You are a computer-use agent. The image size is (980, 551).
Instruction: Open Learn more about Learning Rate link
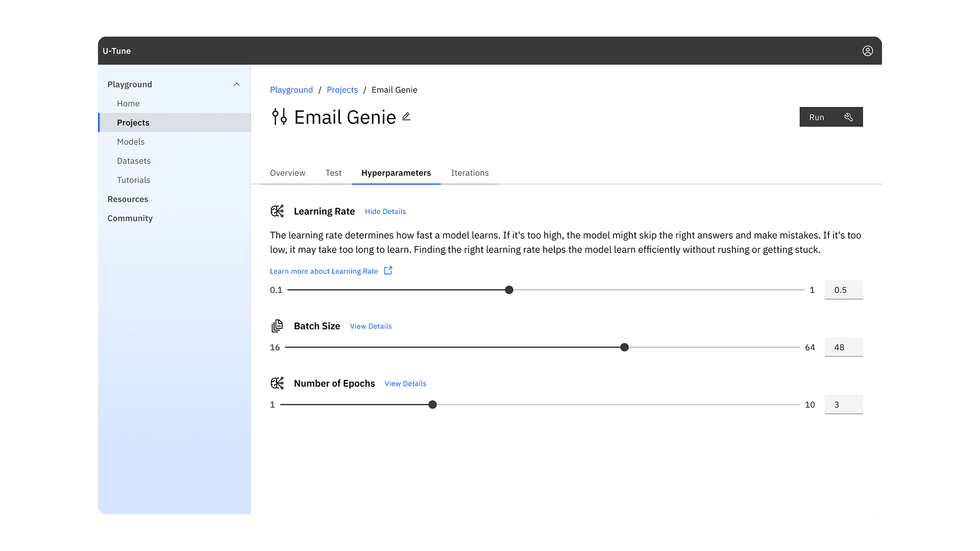tap(324, 271)
